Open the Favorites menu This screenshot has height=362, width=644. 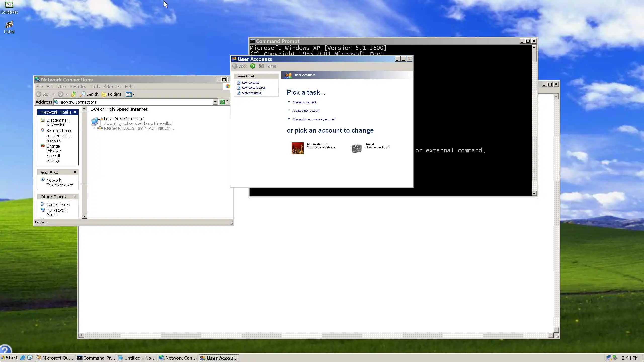coord(78,87)
